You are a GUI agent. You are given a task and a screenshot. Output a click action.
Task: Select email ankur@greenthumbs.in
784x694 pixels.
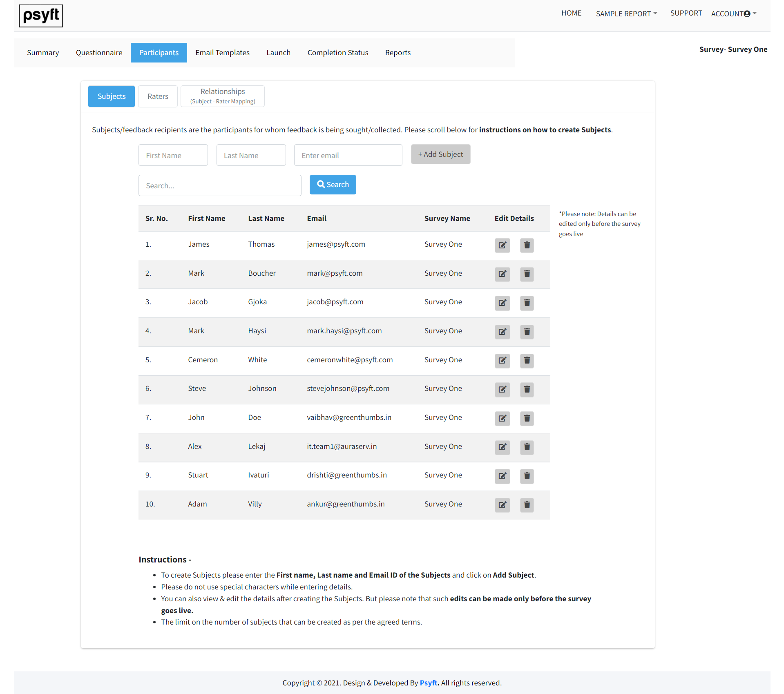[x=346, y=504]
